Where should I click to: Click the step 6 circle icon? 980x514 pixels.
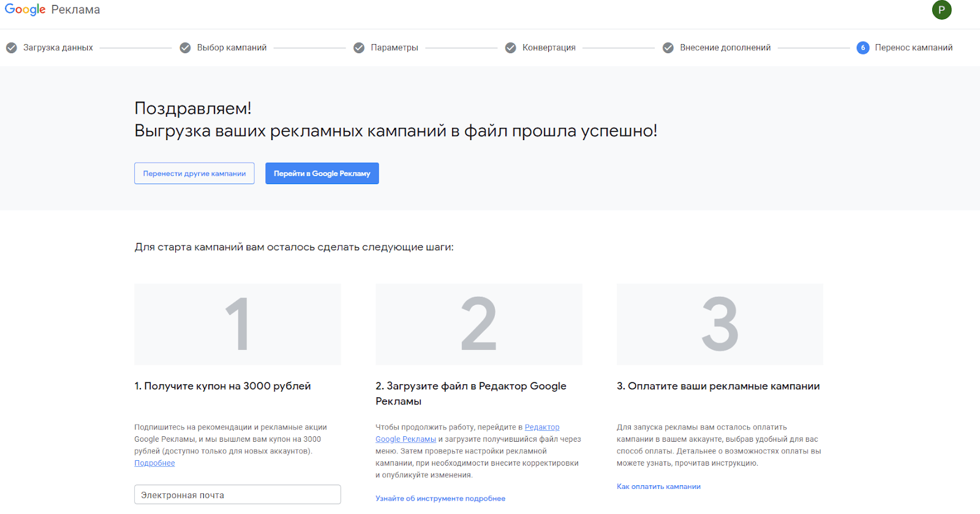click(863, 48)
